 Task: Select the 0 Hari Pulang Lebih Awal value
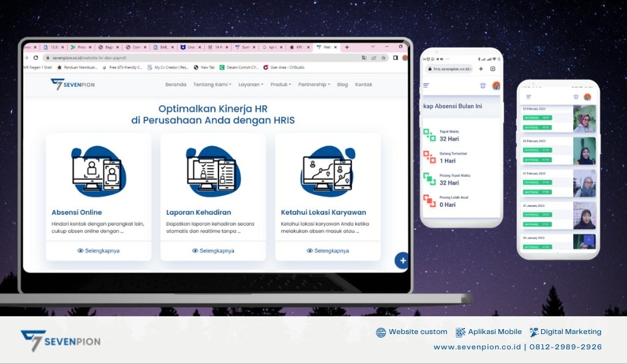pos(448,204)
